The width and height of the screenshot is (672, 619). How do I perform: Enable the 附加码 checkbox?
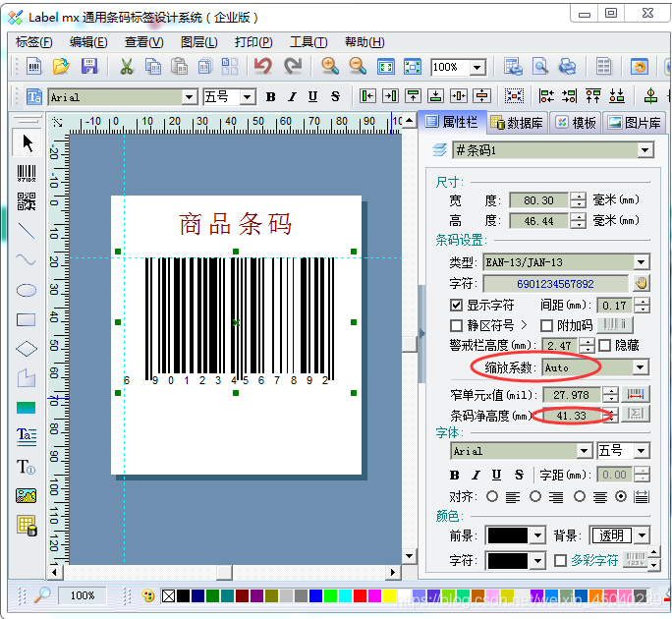pyautogui.click(x=546, y=326)
